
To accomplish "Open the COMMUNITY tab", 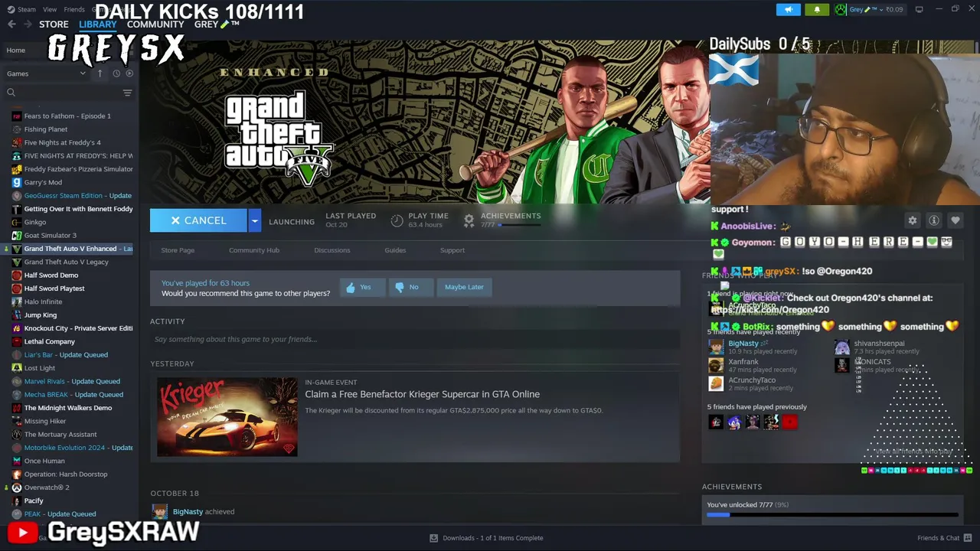I will pyautogui.click(x=155, y=24).
